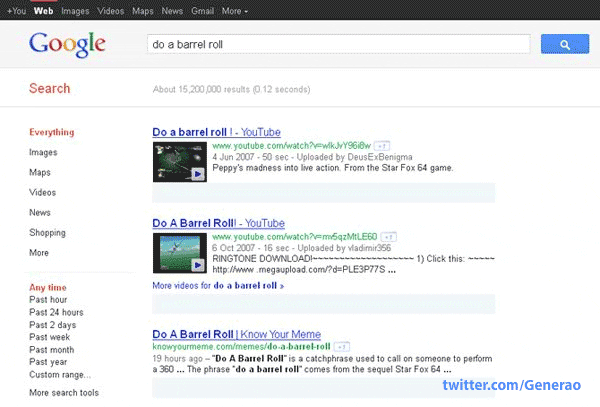This screenshot has height=407, width=600.
Task: Play first Star Fox video thumbnail
Action: point(180,162)
